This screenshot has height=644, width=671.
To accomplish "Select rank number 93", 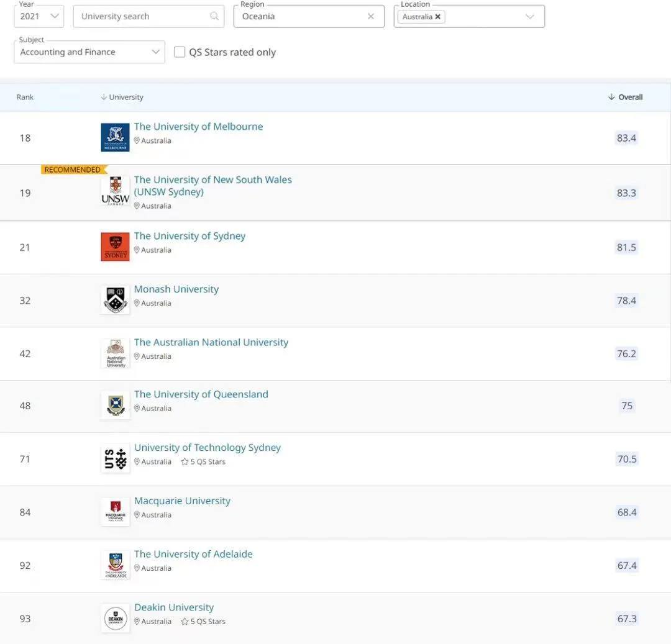I will click(x=25, y=619).
